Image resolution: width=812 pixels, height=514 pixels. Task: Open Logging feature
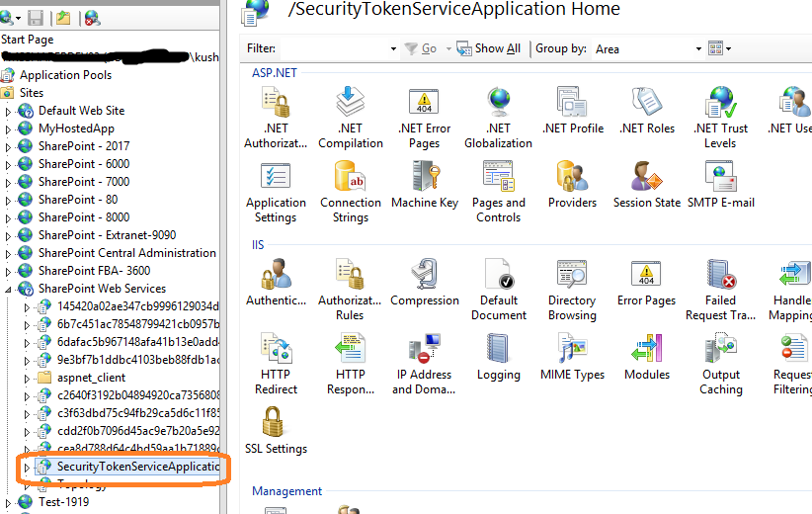(498, 357)
